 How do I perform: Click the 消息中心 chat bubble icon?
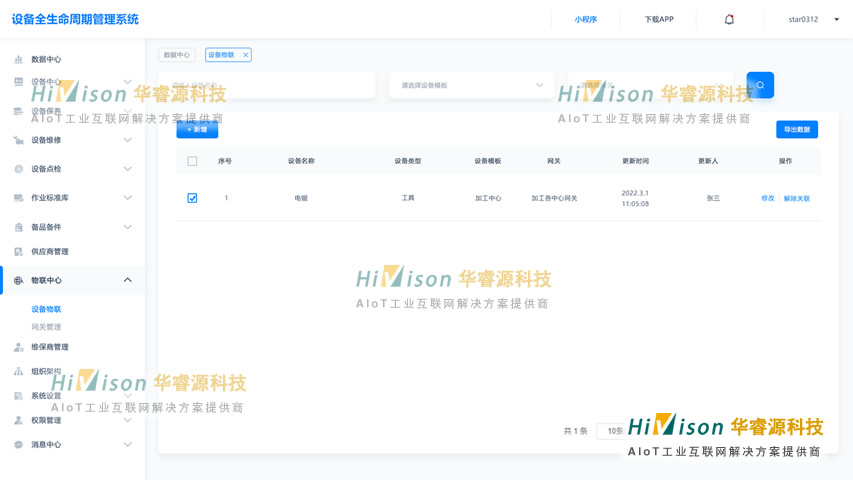[18, 445]
